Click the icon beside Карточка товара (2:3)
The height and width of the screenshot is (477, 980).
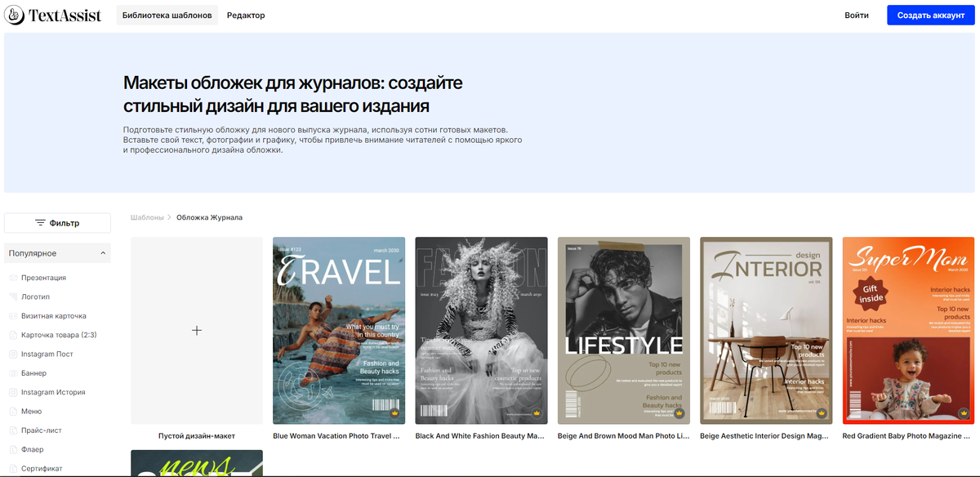tap(13, 335)
